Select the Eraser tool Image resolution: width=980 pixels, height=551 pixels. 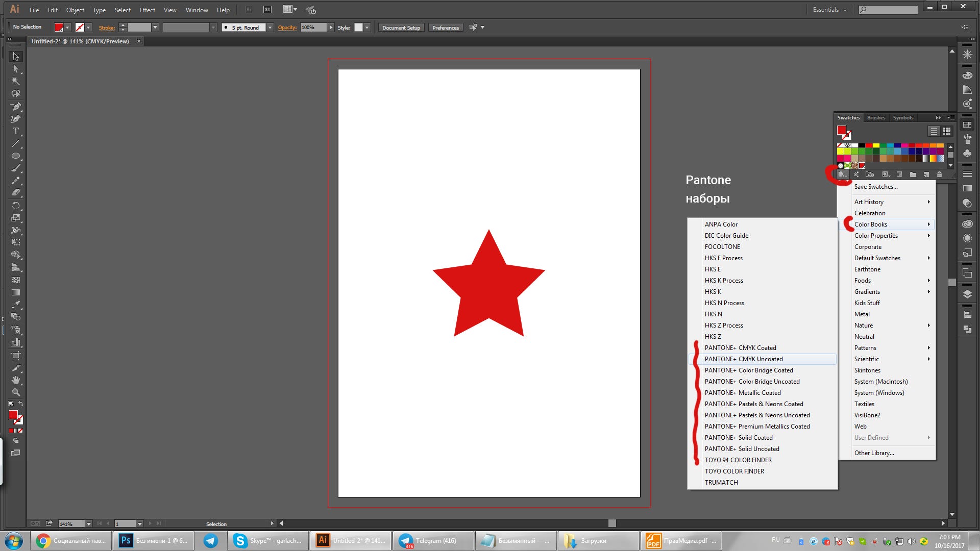point(16,193)
